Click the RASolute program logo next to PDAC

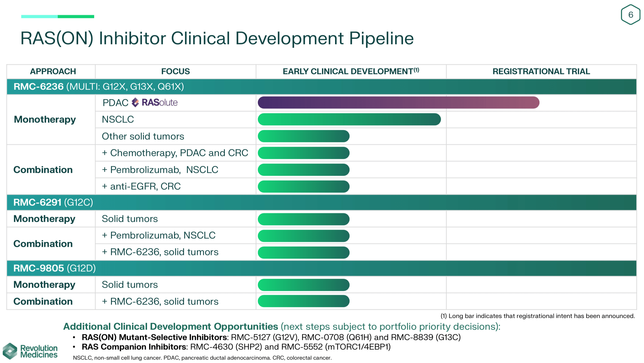[x=154, y=103]
